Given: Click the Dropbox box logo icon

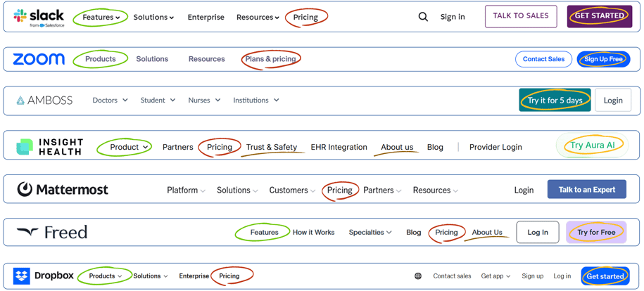Looking at the screenshot, I should tap(22, 276).
